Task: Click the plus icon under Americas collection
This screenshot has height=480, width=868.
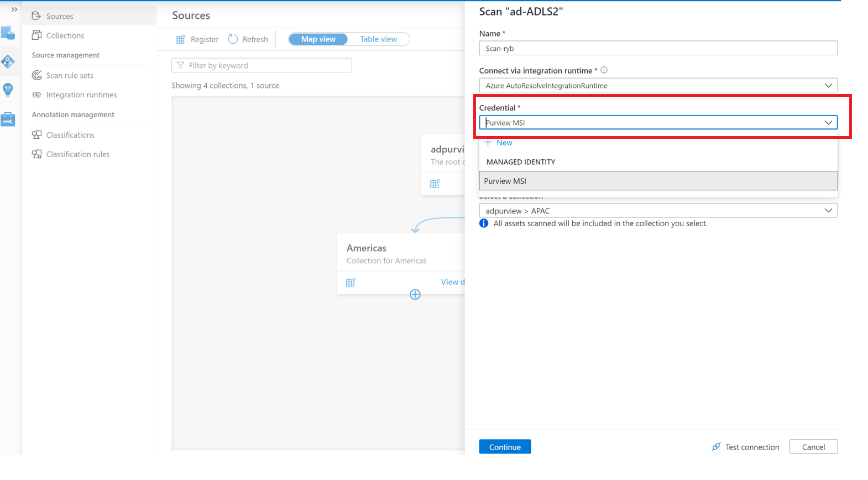Action: tap(415, 294)
